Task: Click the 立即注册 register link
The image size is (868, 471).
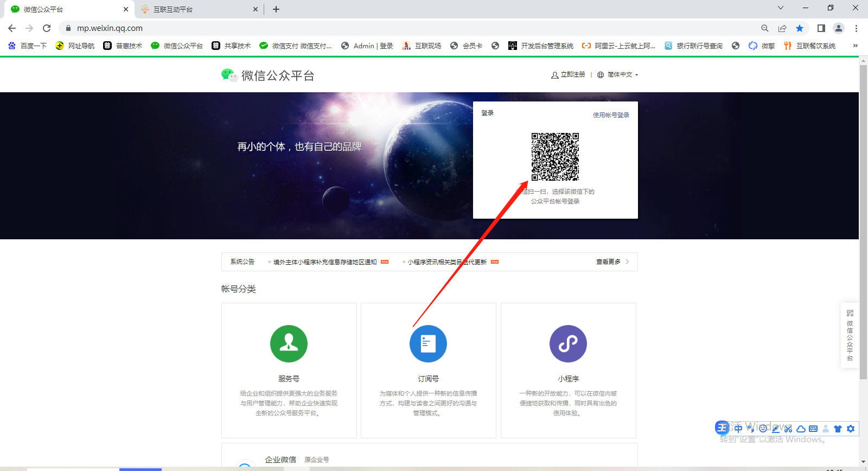Action: 568,75
